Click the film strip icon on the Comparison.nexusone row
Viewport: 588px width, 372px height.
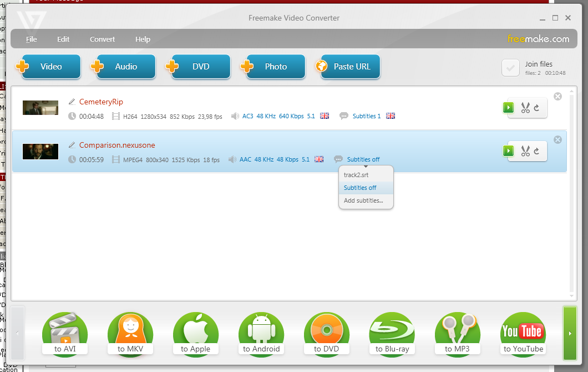(x=116, y=159)
